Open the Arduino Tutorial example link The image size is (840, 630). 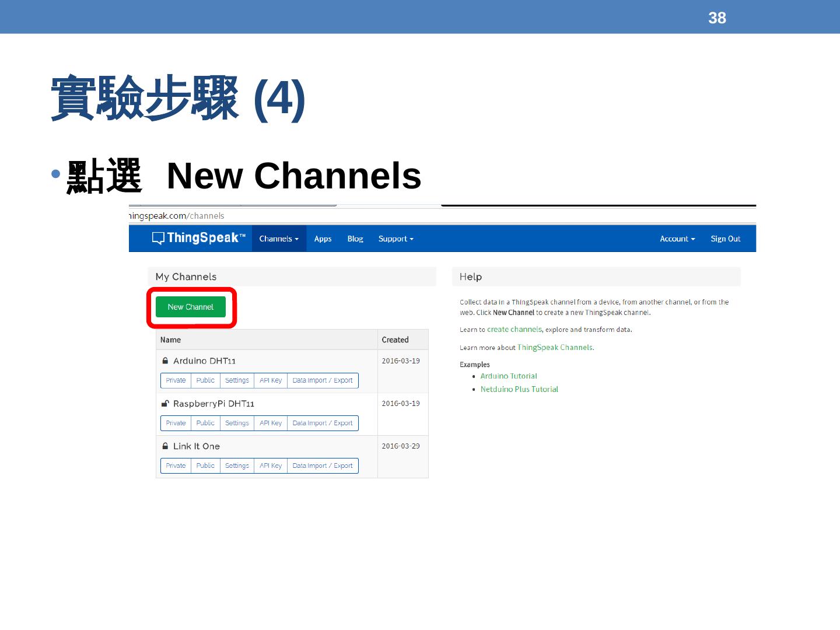pyautogui.click(x=509, y=376)
